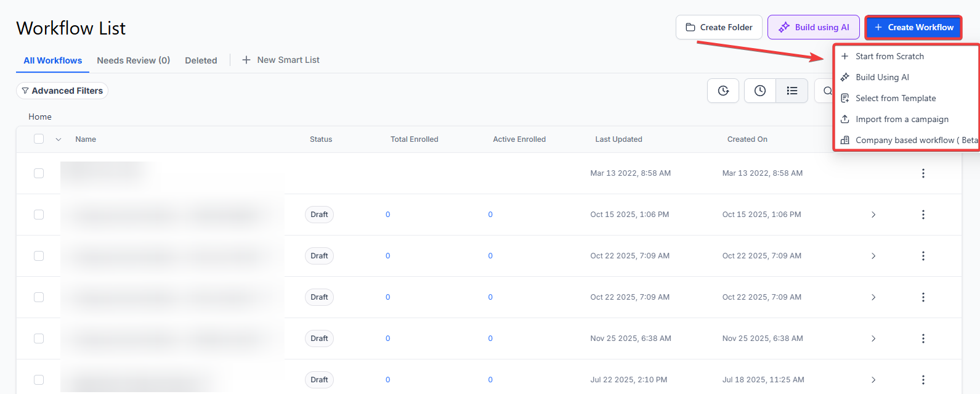Image resolution: width=980 pixels, height=394 pixels.
Task: Switch to the bulleted list view icon
Action: (x=792, y=91)
